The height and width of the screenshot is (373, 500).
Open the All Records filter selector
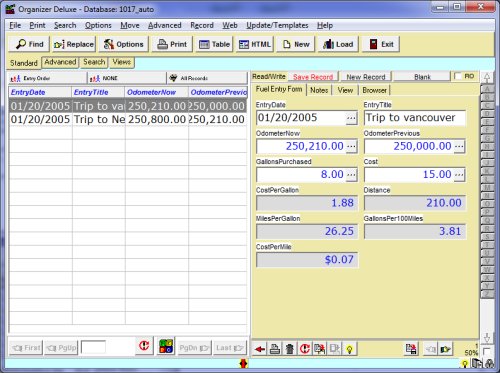point(207,78)
